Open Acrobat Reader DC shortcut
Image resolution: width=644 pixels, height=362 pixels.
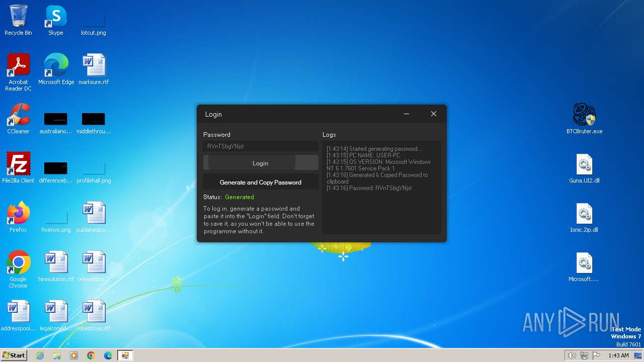pyautogui.click(x=18, y=72)
